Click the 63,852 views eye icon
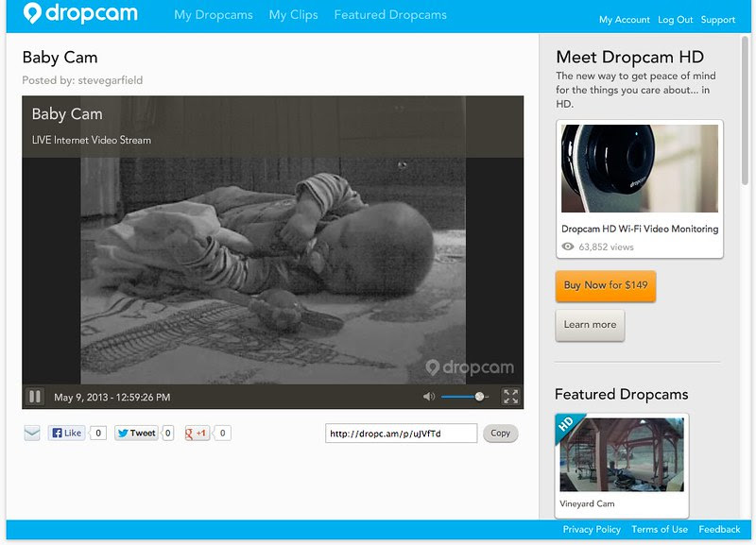Viewport: 756px width, 545px height. coord(568,247)
